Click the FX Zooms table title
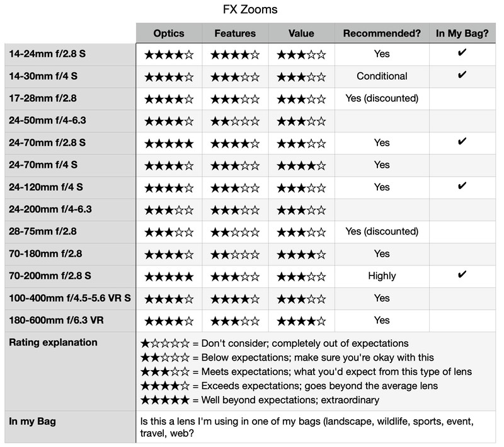 [250, 9]
